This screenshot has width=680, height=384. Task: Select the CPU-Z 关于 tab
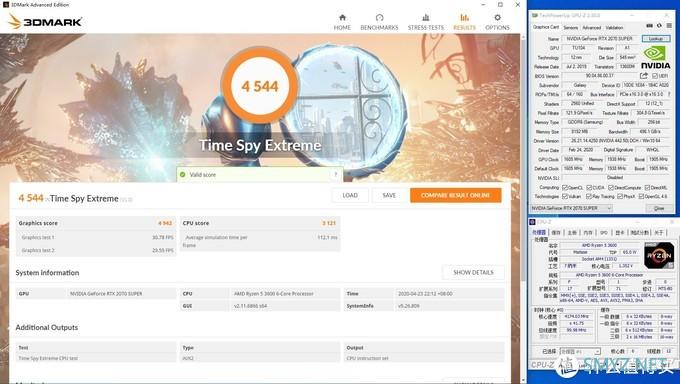[659, 233]
